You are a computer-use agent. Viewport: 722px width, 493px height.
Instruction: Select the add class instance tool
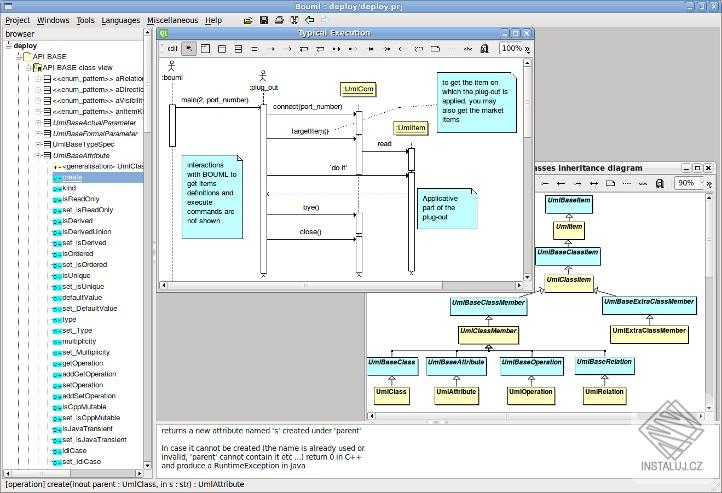[x=222, y=48]
